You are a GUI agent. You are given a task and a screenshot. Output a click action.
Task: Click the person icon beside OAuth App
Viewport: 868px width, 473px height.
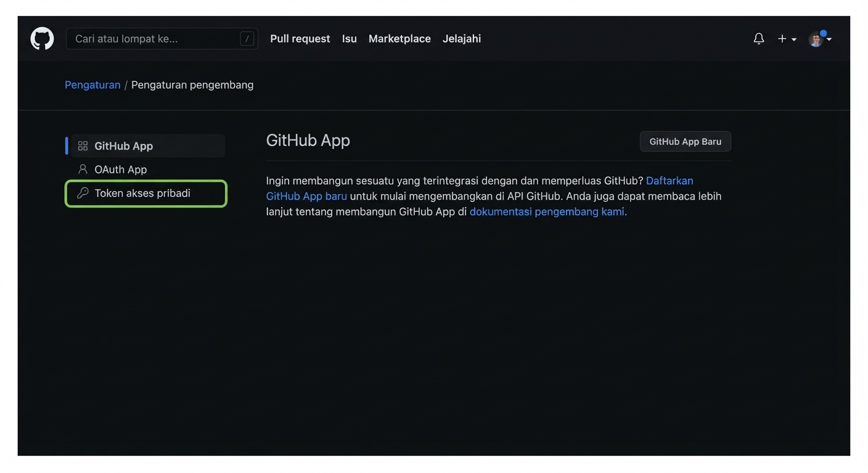click(x=83, y=169)
